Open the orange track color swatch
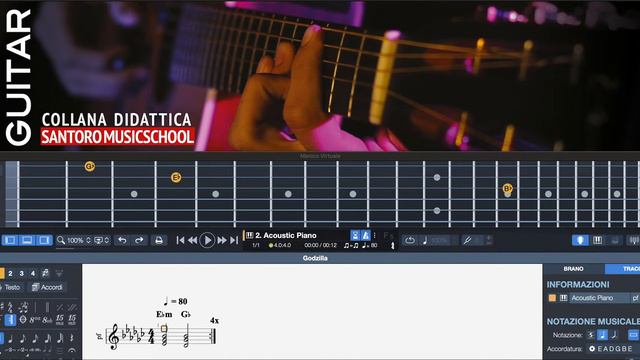640x360 pixels. coord(552,298)
